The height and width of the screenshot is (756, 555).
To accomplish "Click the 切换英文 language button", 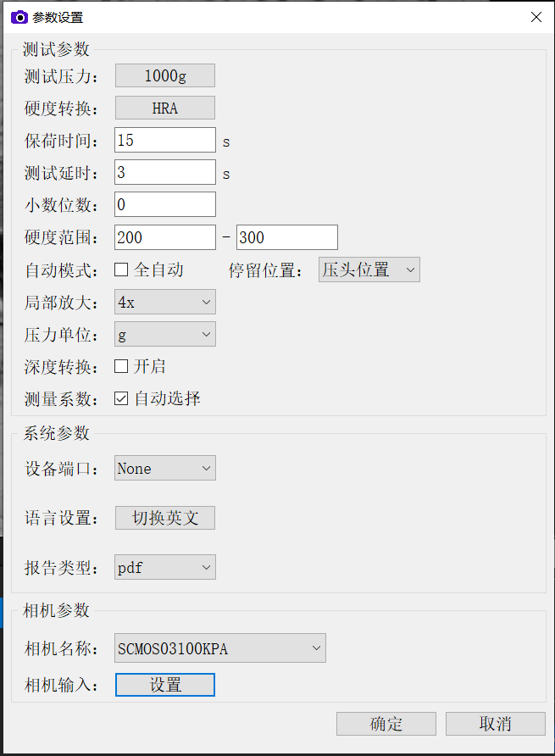I will (165, 518).
